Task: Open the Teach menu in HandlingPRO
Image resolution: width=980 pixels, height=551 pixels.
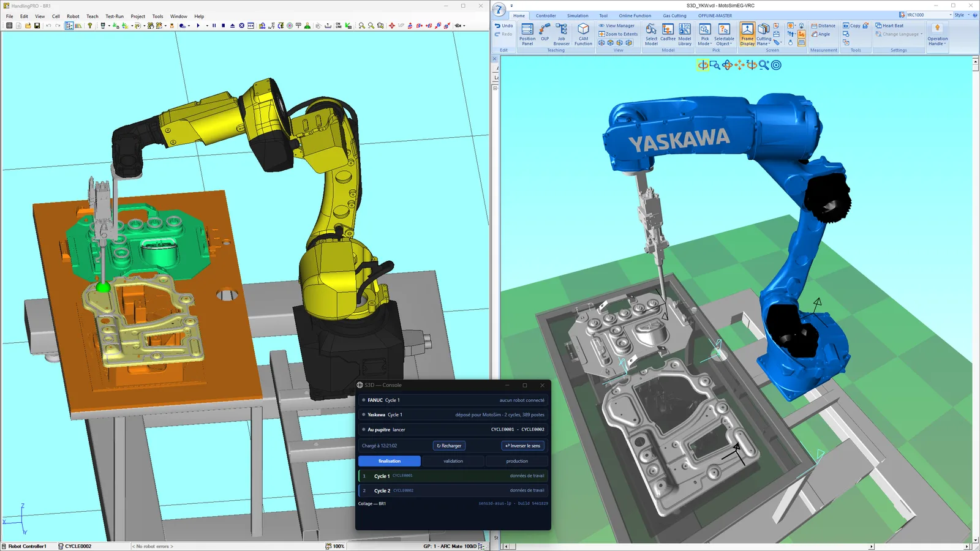Action: (x=92, y=17)
